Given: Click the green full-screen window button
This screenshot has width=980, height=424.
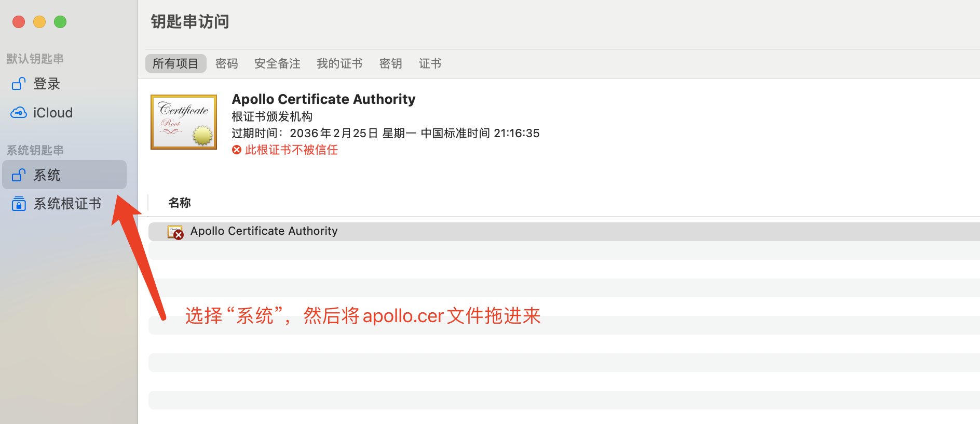Looking at the screenshot, I should [x=60, y=22].
